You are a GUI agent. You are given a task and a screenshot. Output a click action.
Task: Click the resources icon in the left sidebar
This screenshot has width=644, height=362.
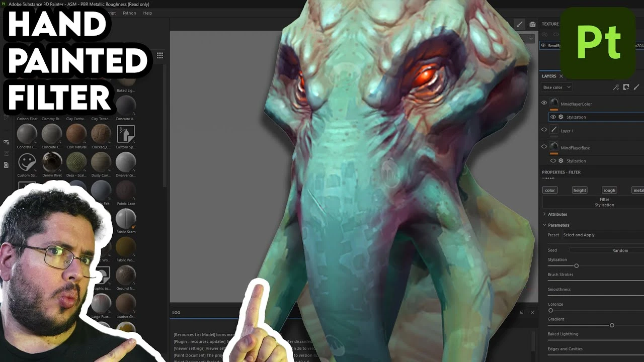[7, 142]
